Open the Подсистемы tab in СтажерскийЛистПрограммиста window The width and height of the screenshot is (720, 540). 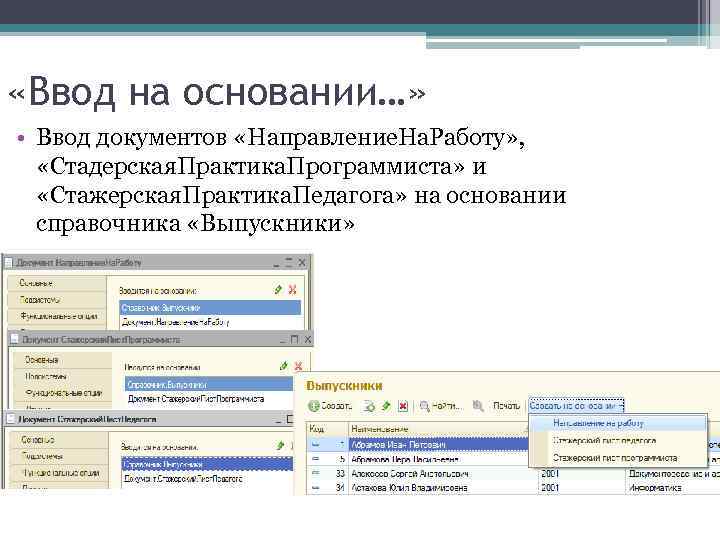pyautogui.click(x=62, y=376)
